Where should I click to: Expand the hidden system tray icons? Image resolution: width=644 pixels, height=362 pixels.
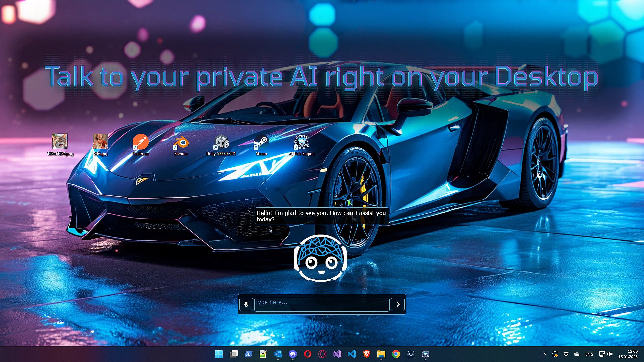(544, 354)
